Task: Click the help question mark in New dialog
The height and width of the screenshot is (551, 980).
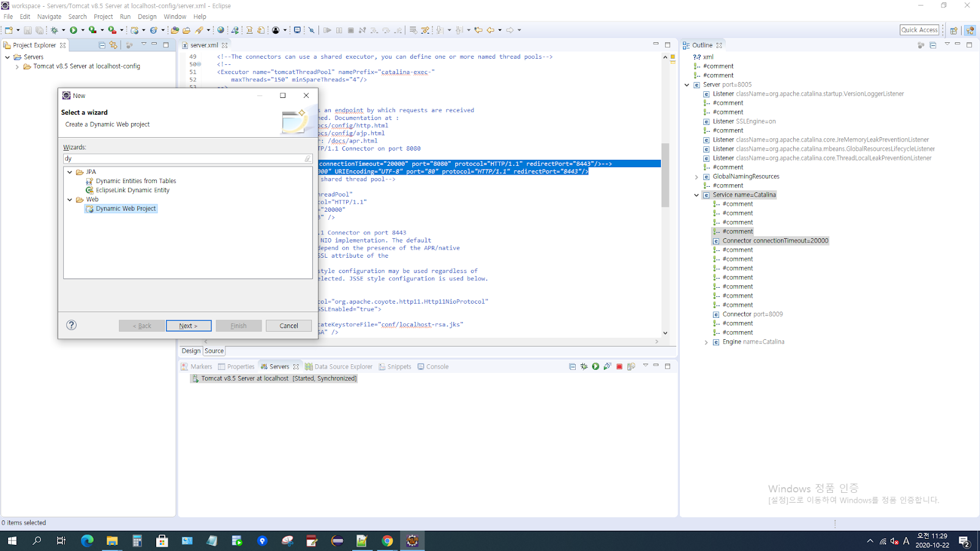Action: tap(71, 325)
